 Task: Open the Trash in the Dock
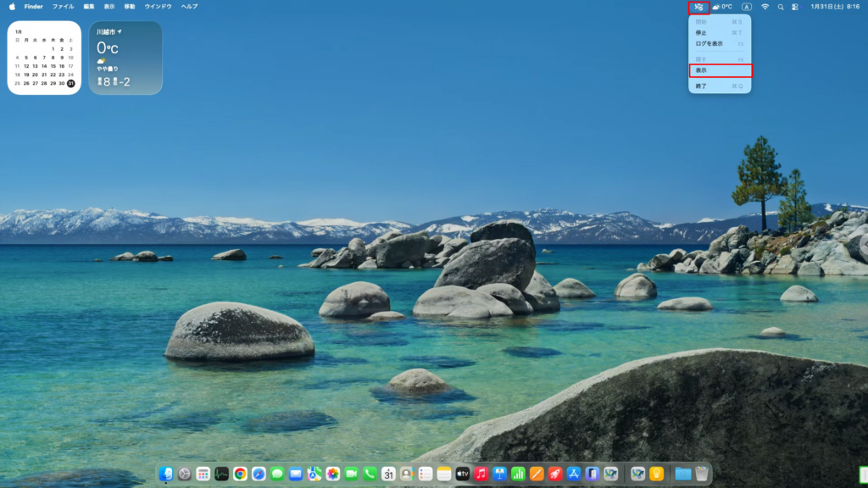click(702, 474)
